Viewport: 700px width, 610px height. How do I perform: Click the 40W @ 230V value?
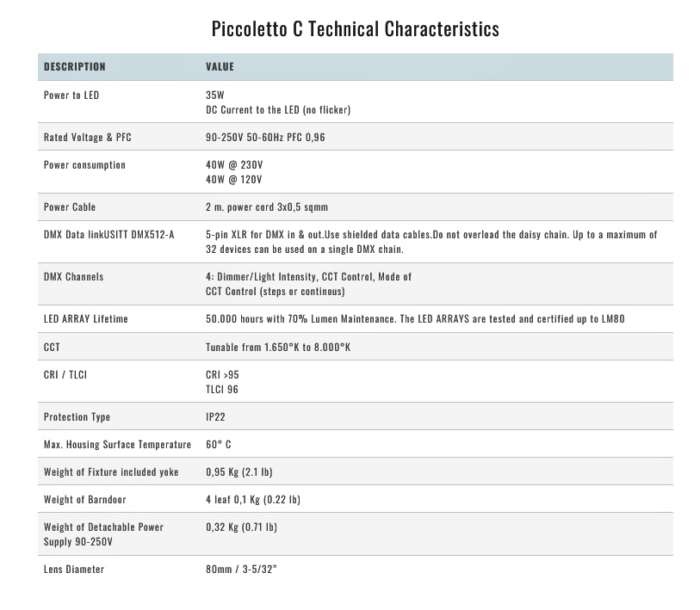coord(234,164)
